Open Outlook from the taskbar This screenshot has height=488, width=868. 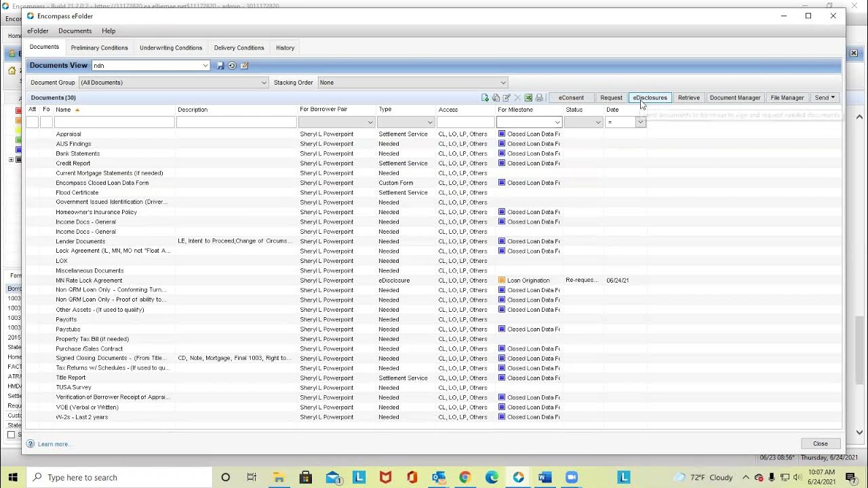pos(439,477)
